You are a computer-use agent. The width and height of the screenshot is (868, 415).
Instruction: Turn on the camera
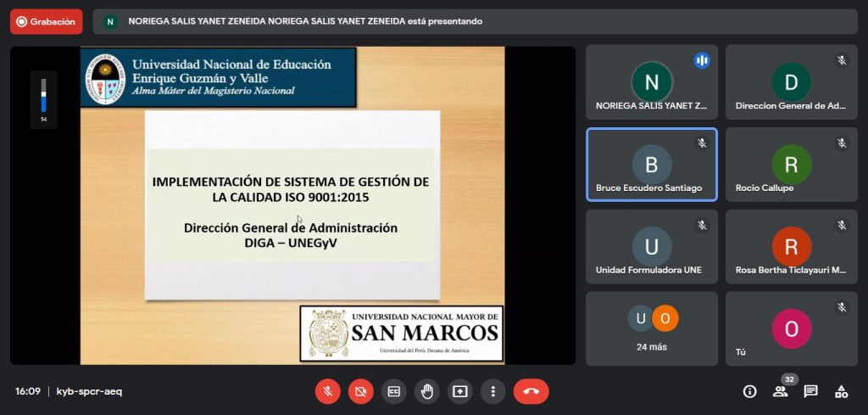(361, 392)
